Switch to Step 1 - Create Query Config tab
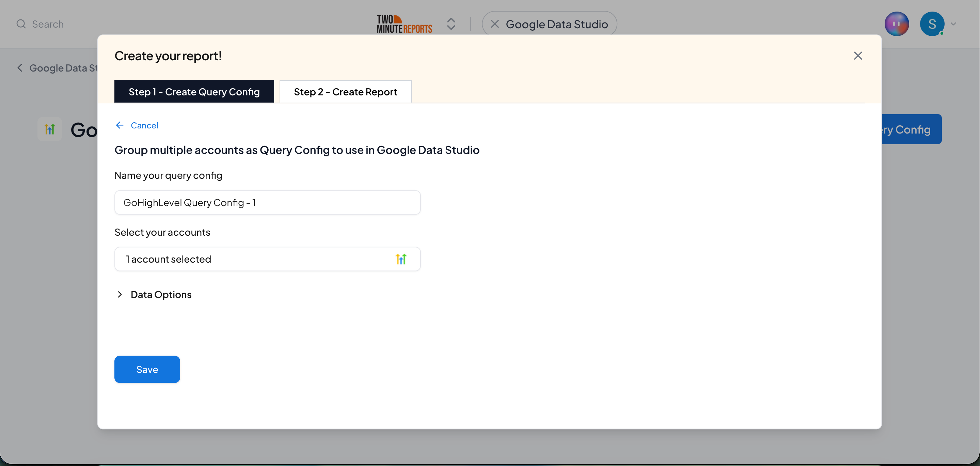Viewport: 980px width, 466px height. pyautogui.click(x=194, y=91)
